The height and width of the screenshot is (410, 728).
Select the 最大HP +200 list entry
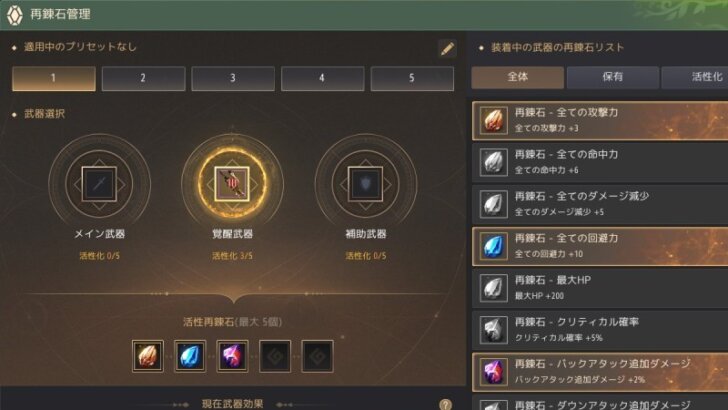pyautogui.click(x=600, y=288)
